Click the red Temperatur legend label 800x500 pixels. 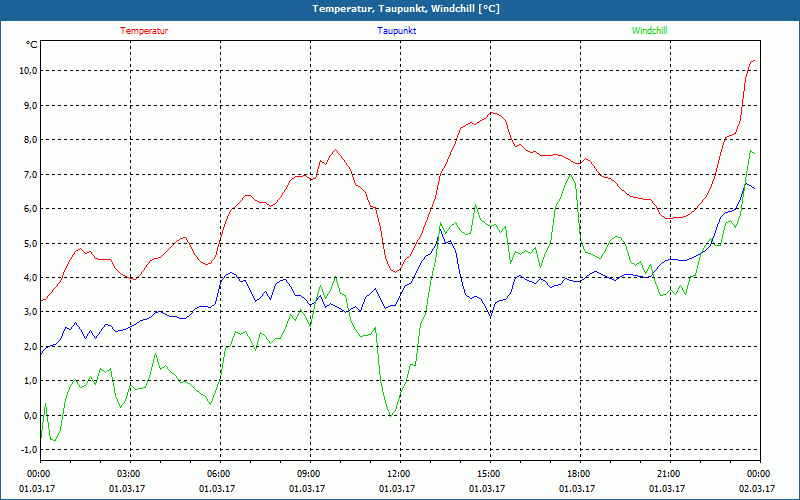tap(144, 31)
